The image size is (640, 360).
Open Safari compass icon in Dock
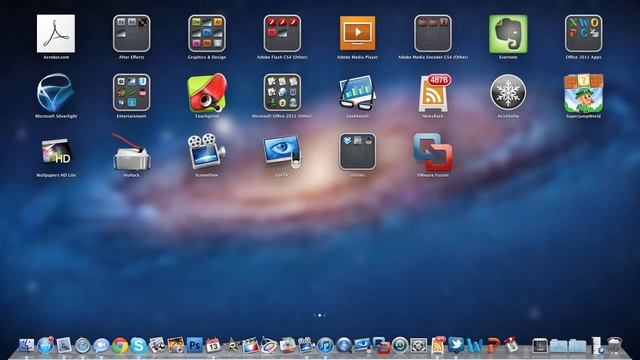coord(82,346)
